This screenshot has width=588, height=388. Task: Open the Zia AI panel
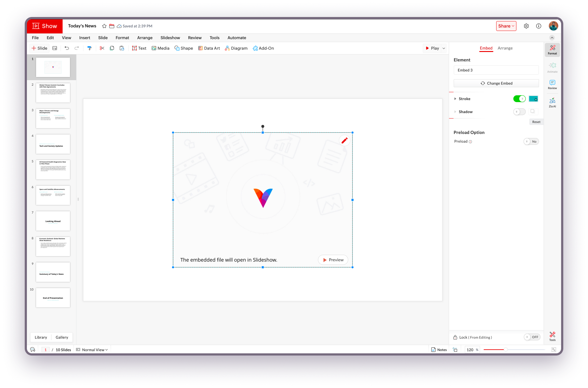(x=552, y=103)
